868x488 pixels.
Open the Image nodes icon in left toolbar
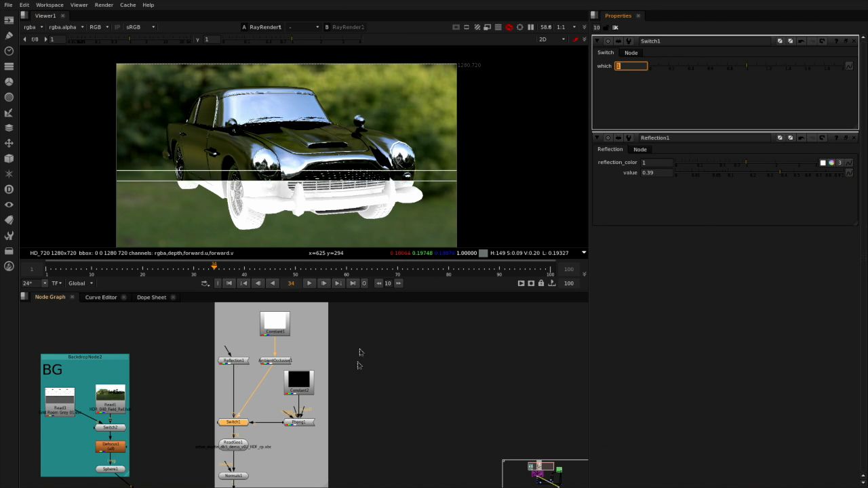pyautogui.click(x=9, y=19)
